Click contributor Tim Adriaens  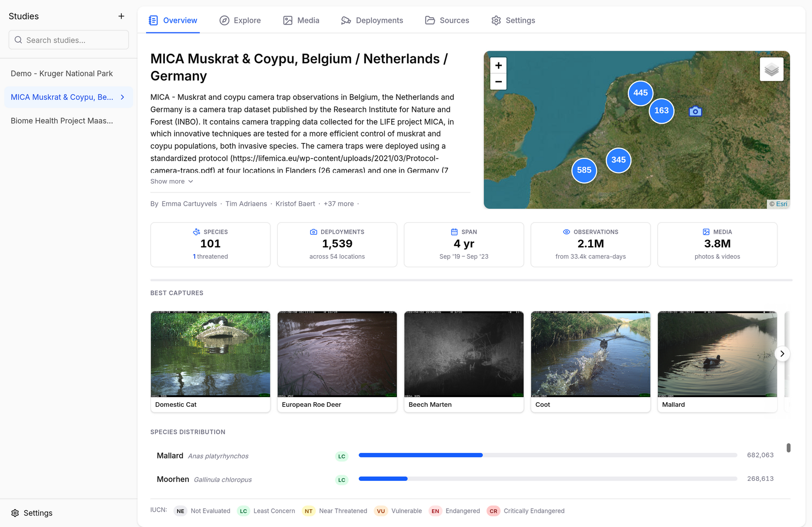point(246,204)
